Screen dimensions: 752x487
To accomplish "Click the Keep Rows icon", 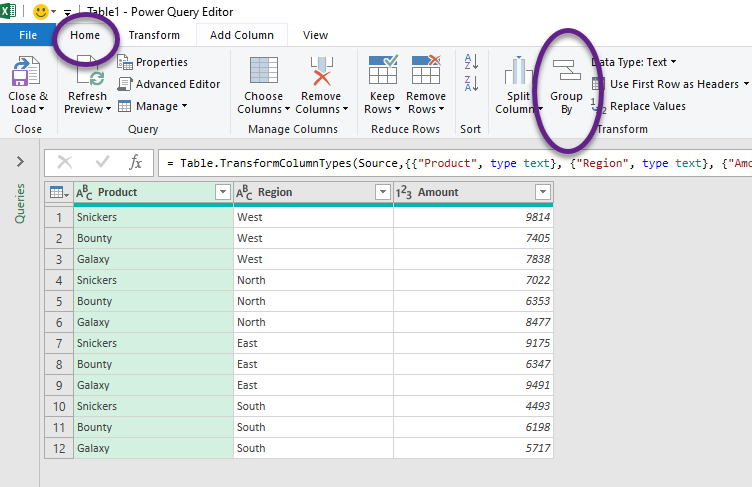I will pos(382,70).
